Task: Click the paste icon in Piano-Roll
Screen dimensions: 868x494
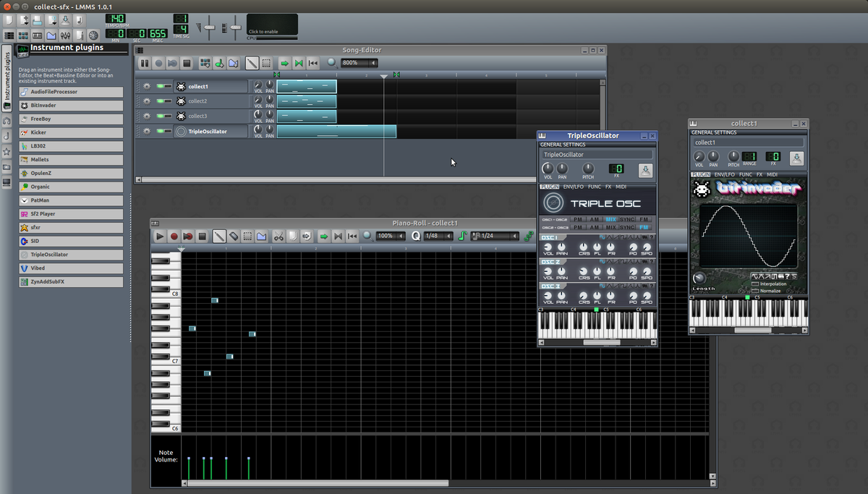Action: pos(306,236)
